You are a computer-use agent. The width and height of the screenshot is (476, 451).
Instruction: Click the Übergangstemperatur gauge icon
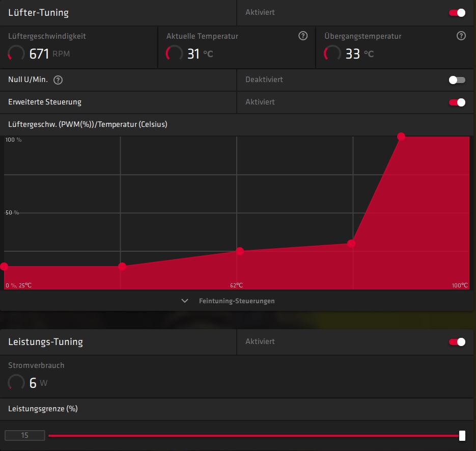point(332,54)
